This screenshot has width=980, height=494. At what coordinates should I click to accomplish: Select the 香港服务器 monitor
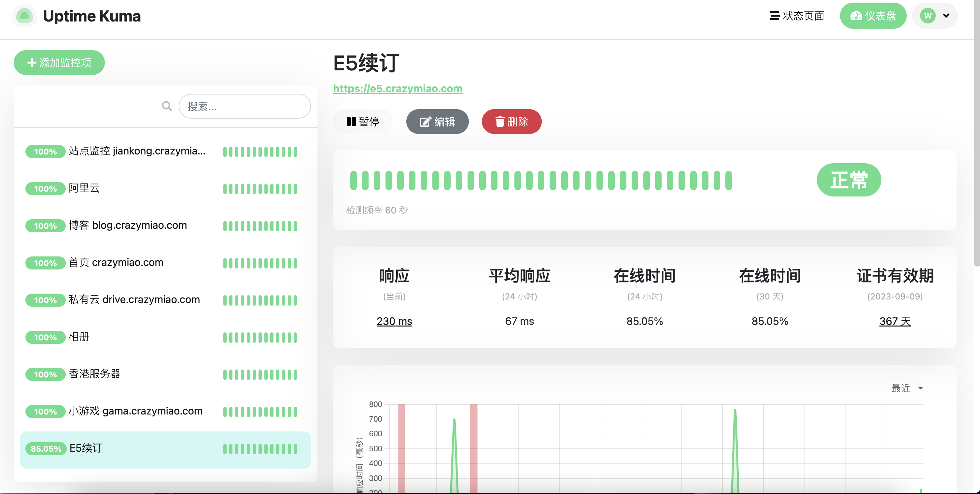tap(165, 374)
